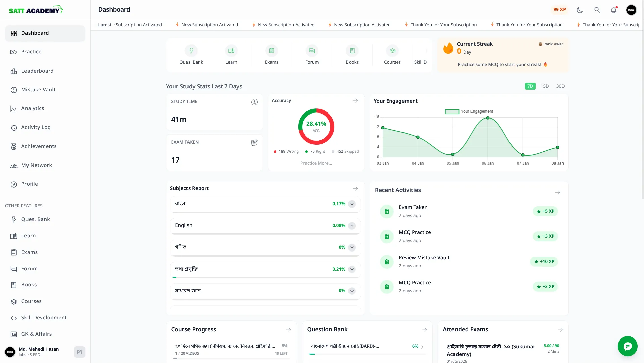This screenshot has height=363, width=644.
Task: Expand the সাধারণ জ্ঞান subject row
Action: (x=352, y=291)
